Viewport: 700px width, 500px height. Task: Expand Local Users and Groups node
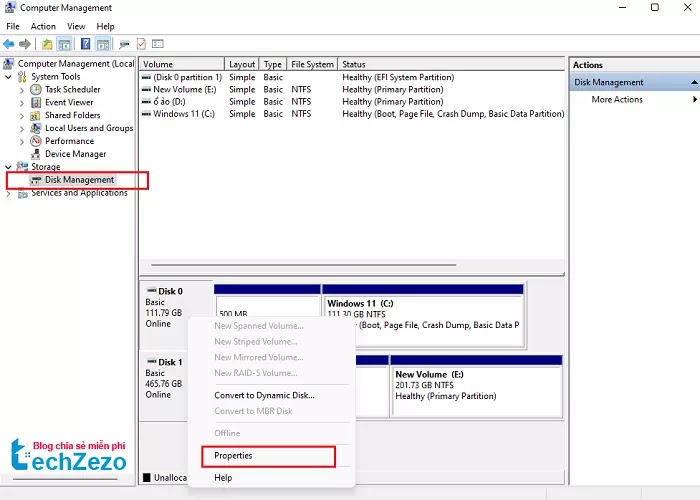click(22, 129)
